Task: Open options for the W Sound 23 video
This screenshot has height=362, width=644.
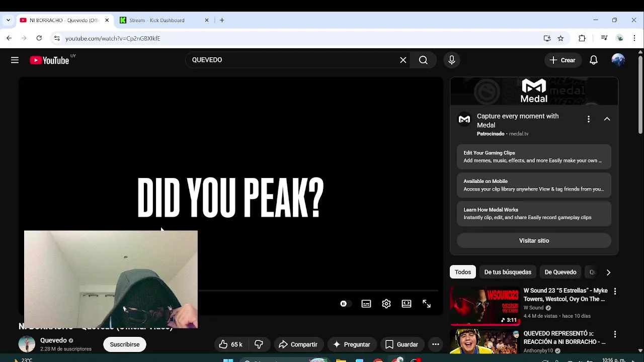Action: [x=615, y=292]
